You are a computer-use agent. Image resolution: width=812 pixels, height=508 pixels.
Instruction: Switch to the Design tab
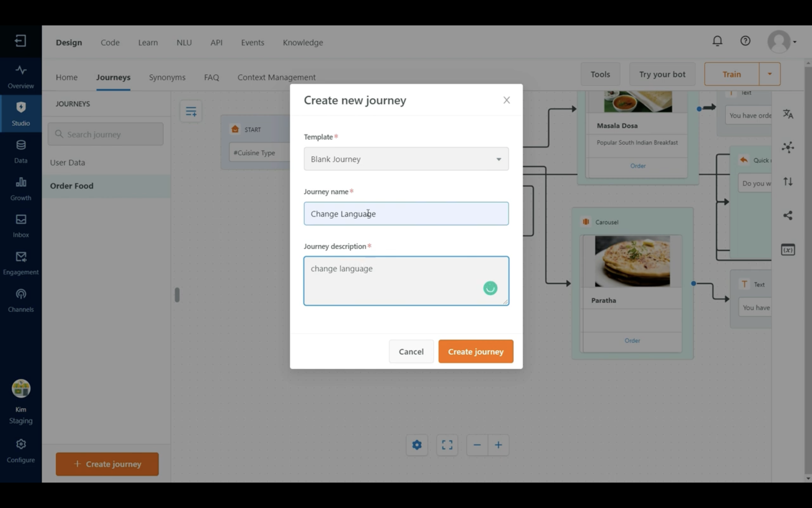69,42
